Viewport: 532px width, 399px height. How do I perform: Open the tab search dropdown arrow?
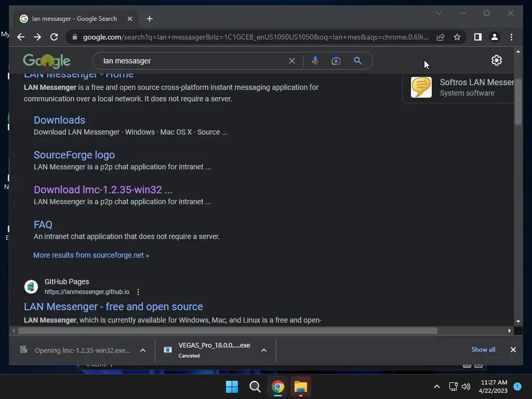point(438,13)
